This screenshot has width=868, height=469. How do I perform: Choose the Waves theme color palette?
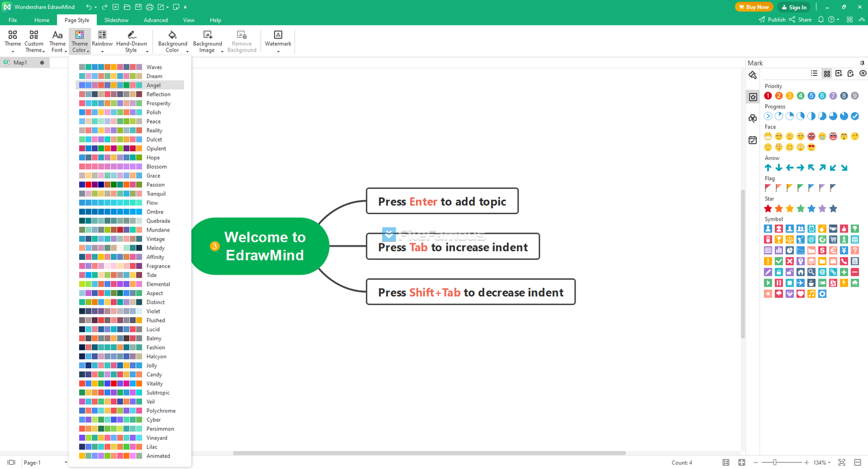coord(130,67)
